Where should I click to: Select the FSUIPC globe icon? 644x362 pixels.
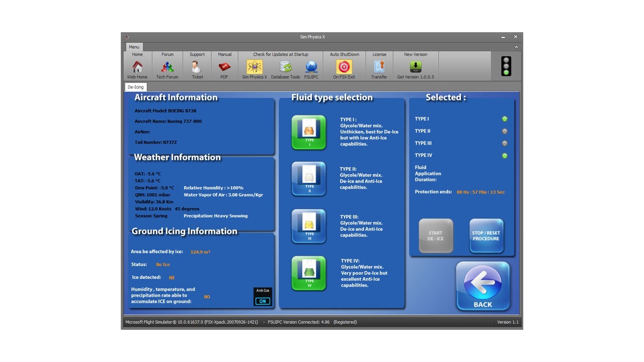311,67
